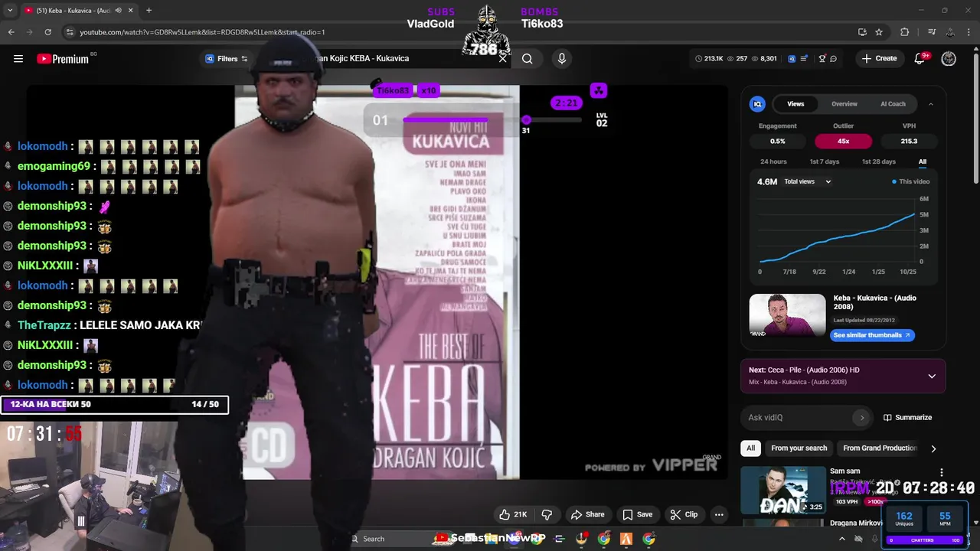This screenshot has width=980, height=551.
Task: Click the orange triangle app icon on the taskbar
Action: point(626,539)
